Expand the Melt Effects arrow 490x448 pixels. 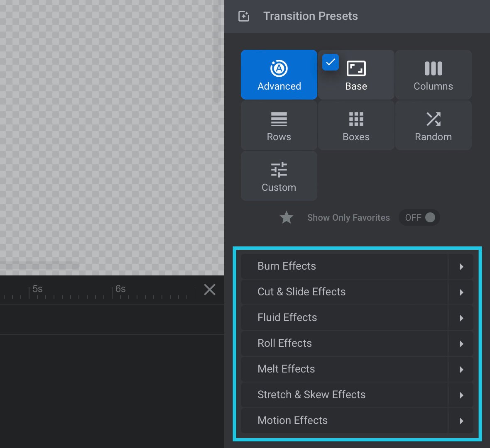click(461, 369)
